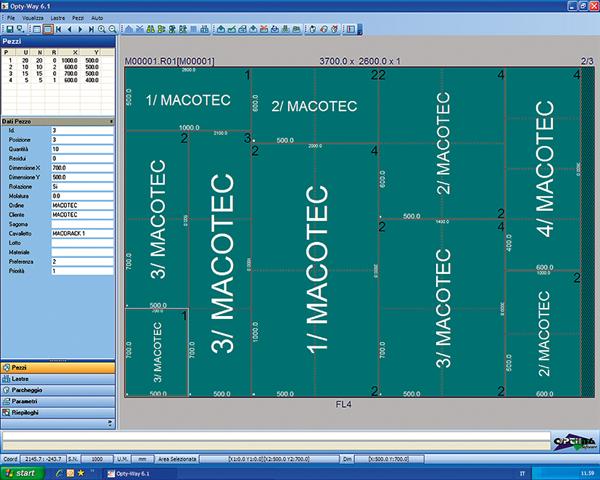
Task: Click the Area Selezionata status button
Action: [x=177, y=459]
